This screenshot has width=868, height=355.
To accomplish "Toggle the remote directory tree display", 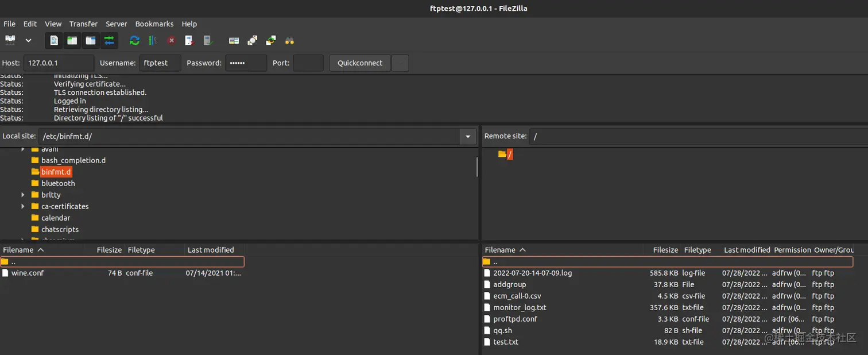I will (91, 40).
